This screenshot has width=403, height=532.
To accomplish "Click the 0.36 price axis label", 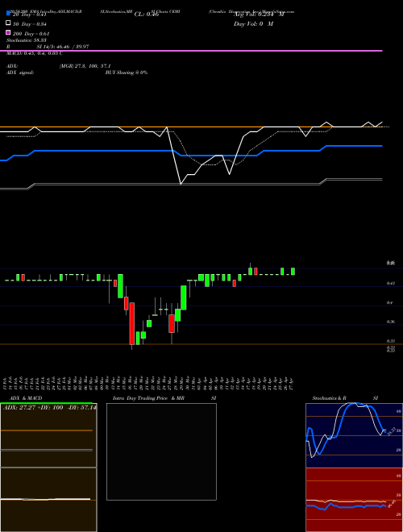I will pos(390,322).
